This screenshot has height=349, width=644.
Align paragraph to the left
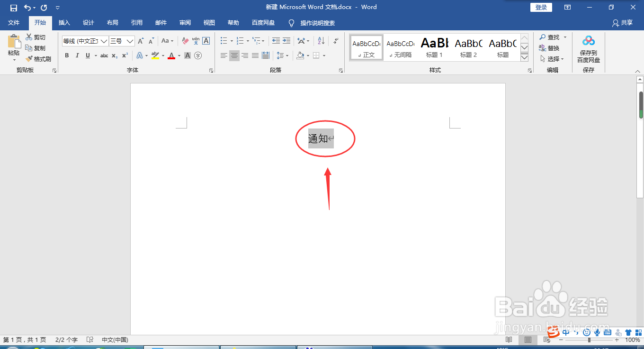[224, 55]
